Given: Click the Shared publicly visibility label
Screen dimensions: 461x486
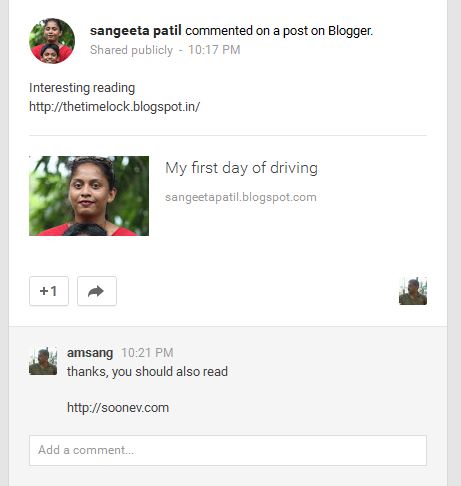Looking at the screenshot, I should click(131, 50).
